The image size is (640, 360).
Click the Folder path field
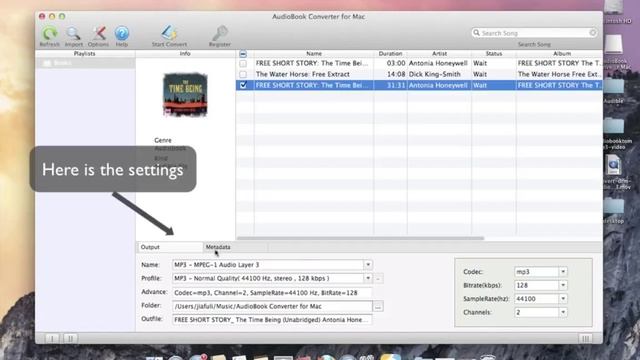point(272,306)
